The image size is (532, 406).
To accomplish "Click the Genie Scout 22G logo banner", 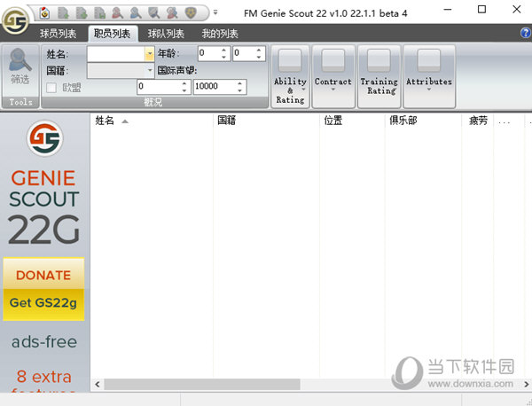I will pos(44,183).
